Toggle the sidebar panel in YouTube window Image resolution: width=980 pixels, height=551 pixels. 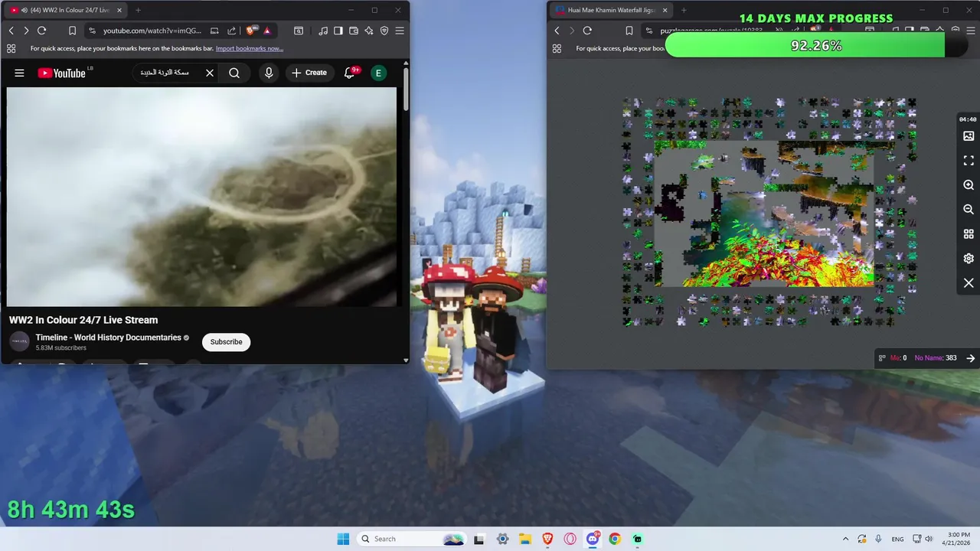(x=338, y=31)
